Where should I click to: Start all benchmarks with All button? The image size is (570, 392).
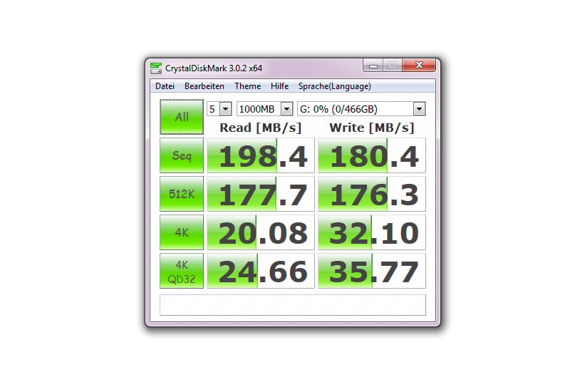click(182, 117)
